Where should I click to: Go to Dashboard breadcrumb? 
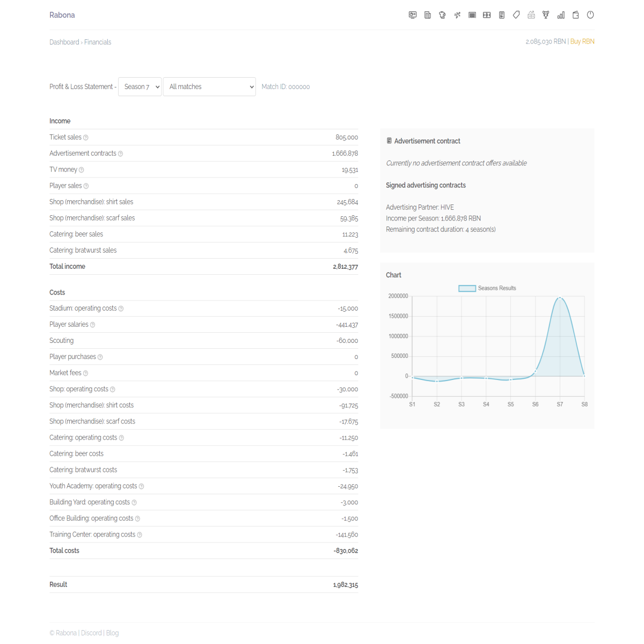tap(64, 42)
